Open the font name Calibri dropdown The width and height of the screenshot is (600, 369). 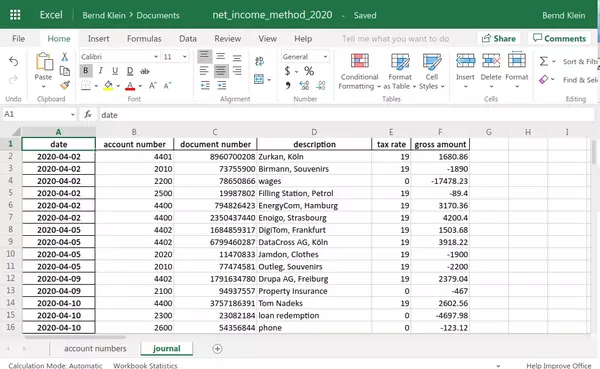[156, 57]
